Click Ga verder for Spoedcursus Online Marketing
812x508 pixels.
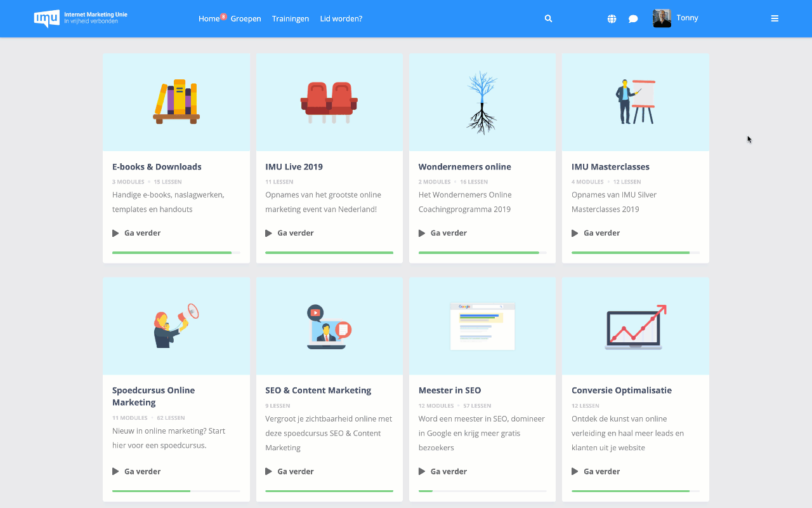(x=142, y=471)
